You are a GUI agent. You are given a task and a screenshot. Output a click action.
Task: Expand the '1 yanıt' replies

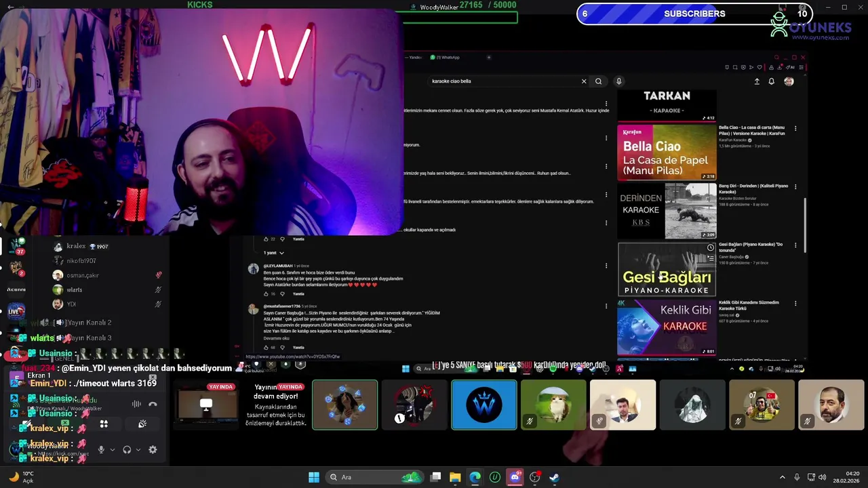pos(274,253)
